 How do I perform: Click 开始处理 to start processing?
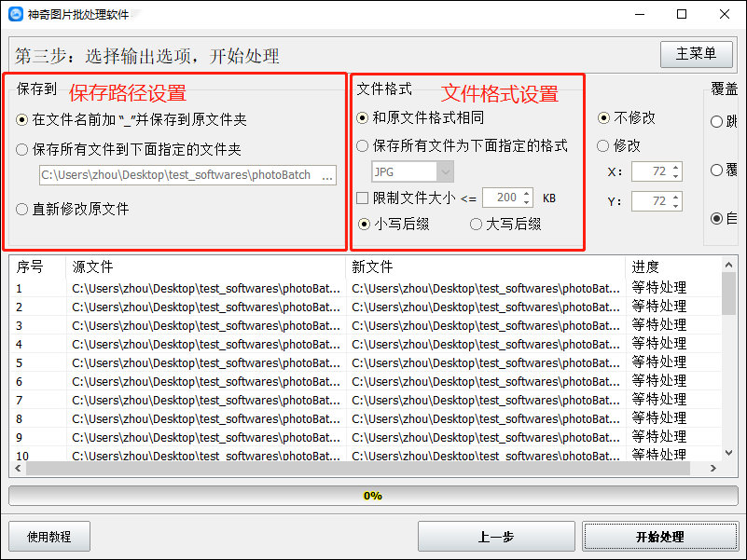click(660, 537)
